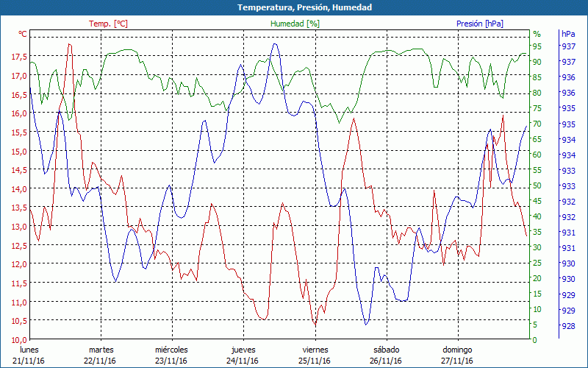Select the green Humedad [%] legend label
The image size is (588, 368).
tap(295, 24)
